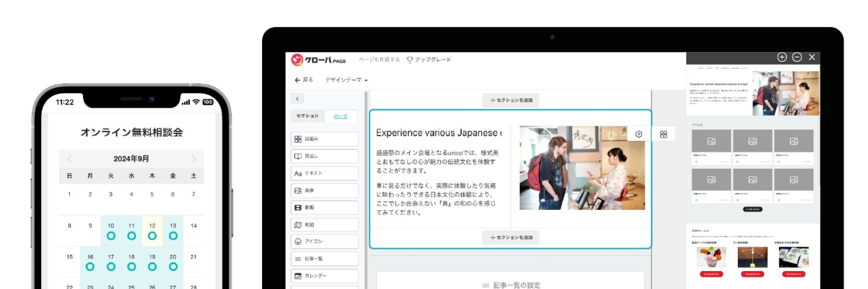The image size is (868, 289).
Task: Select the テキスト text part
Action: click(325, 173)
